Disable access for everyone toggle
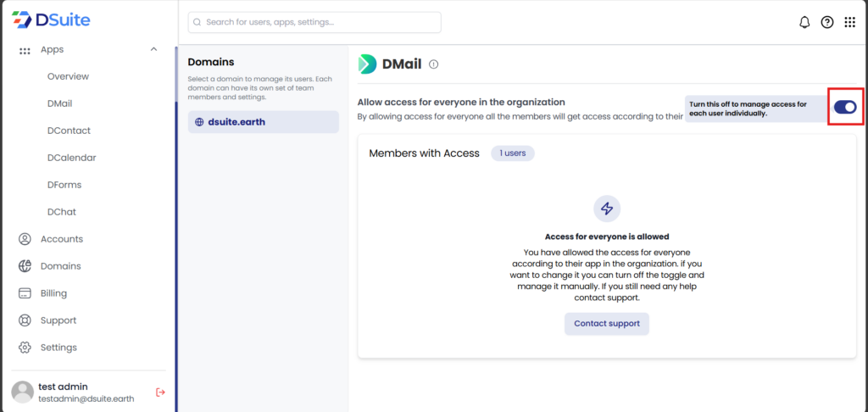This screenshot has height=412, width=868. (x=844, y=107)
